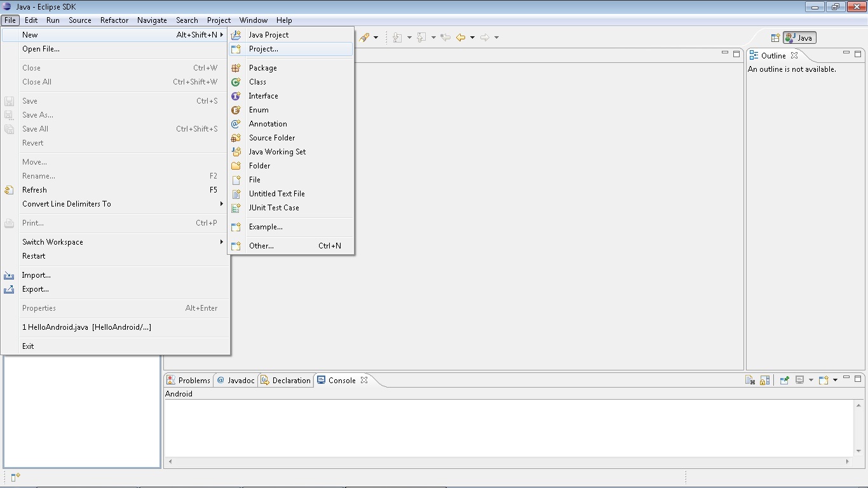Choose Exit from the File menu

pyautogui.click(x=115, y=346)
